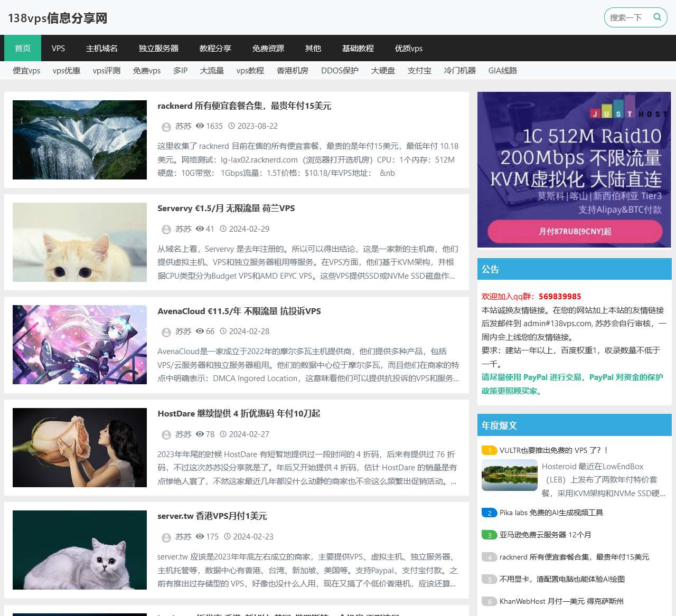Open the 首页 home tab
The width and height of the screenshot is (676, 616).
pos(23,48)
